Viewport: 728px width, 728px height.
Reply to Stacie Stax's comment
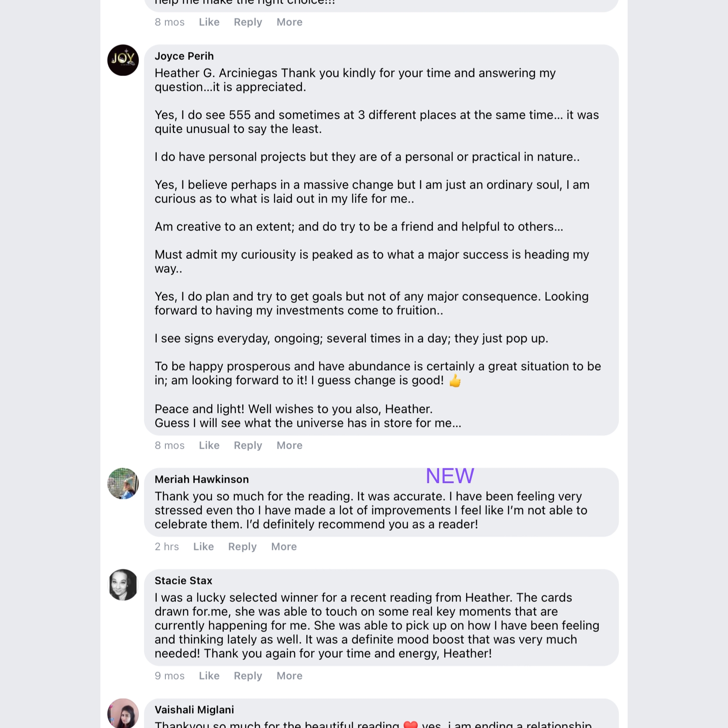point(248,676)
